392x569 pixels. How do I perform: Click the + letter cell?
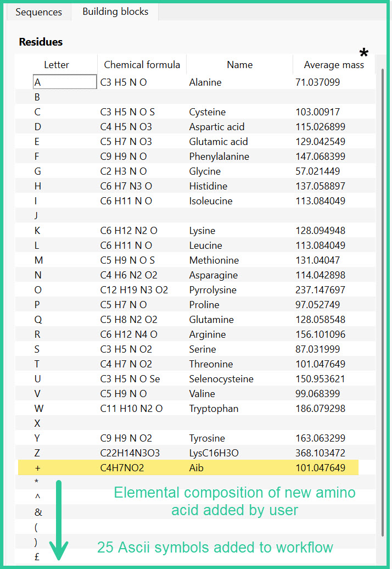[37, 468]
